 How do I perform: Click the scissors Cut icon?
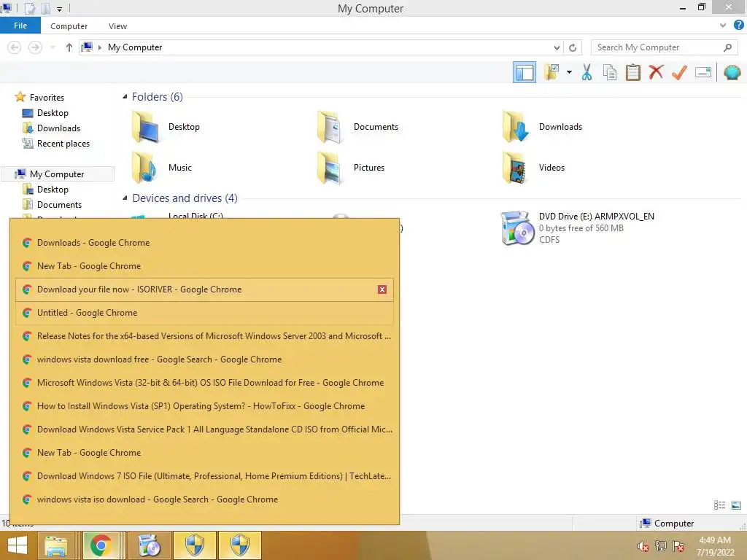pos(587,72)
